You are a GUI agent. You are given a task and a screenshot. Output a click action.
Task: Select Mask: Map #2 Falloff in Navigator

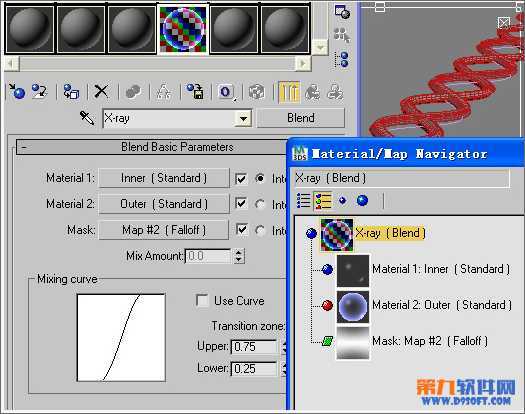click(430, 341)
